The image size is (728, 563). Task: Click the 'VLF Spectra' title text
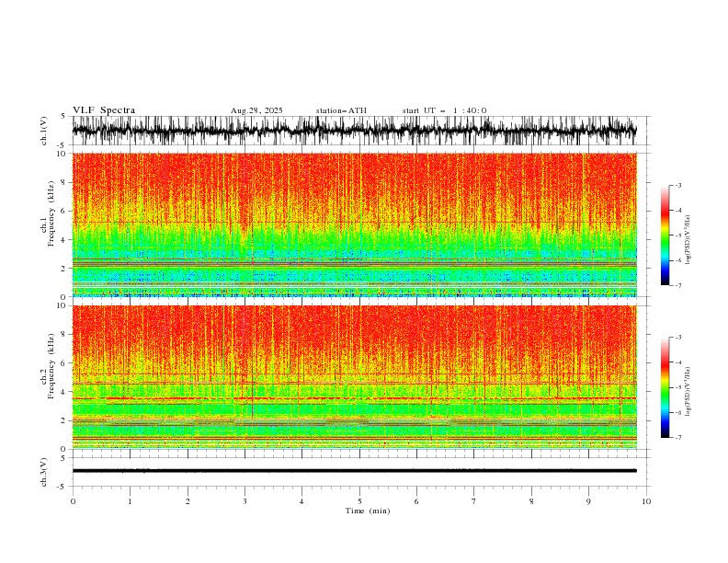(104, 110)
